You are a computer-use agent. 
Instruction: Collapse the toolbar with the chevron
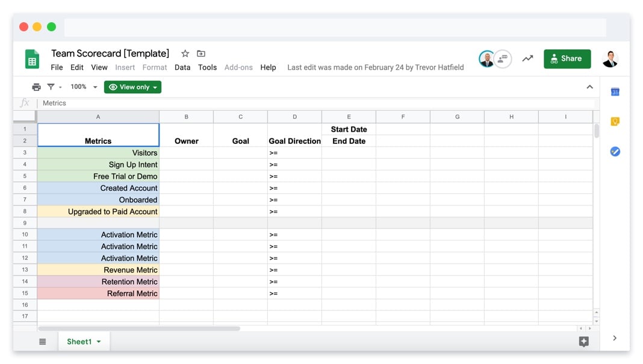coord(589,87)
